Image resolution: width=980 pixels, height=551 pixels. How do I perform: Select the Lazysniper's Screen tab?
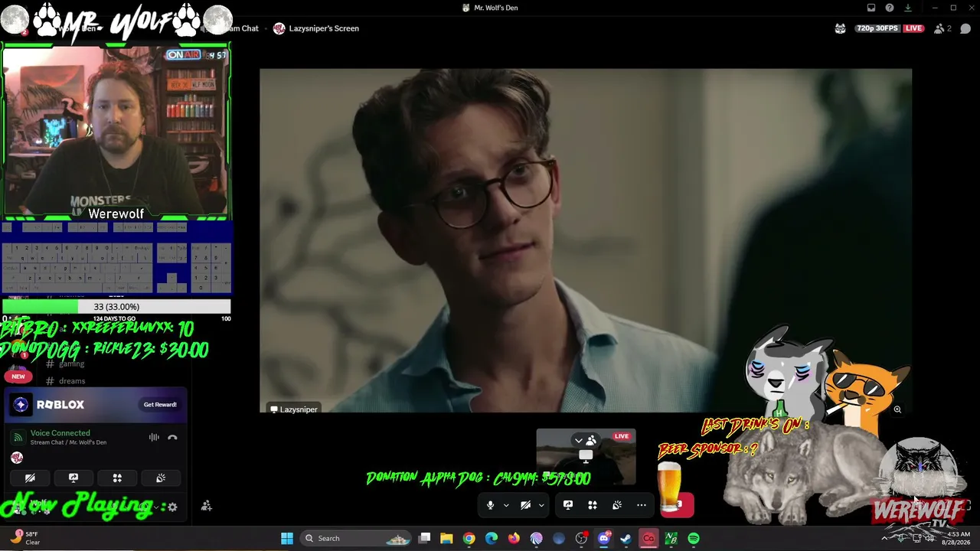coord(315,28)
